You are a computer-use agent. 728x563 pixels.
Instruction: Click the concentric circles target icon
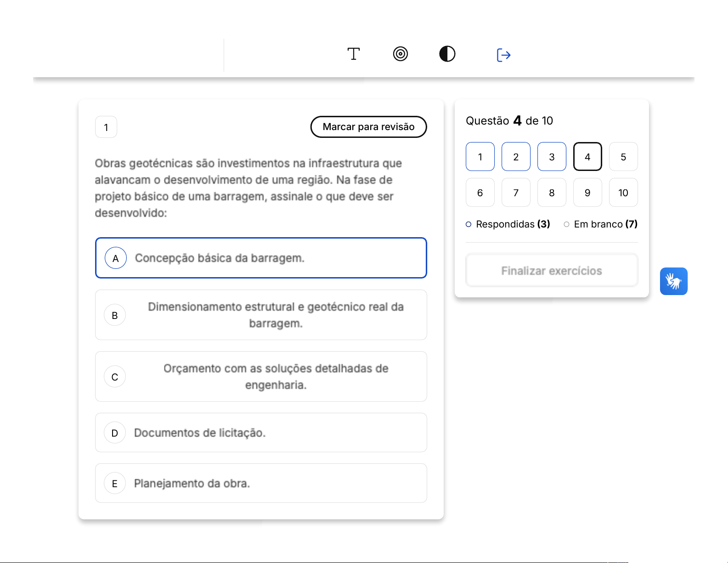tap(400, 54)
